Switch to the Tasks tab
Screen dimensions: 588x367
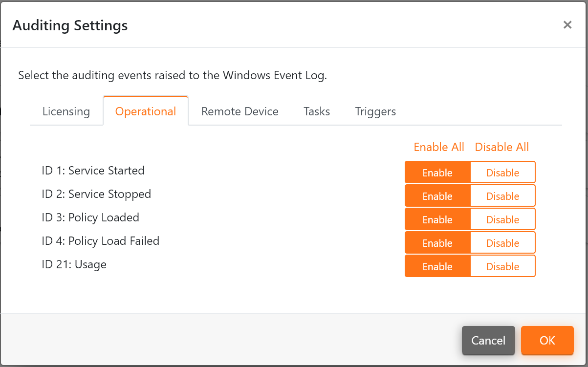click(x=317, y=111)
